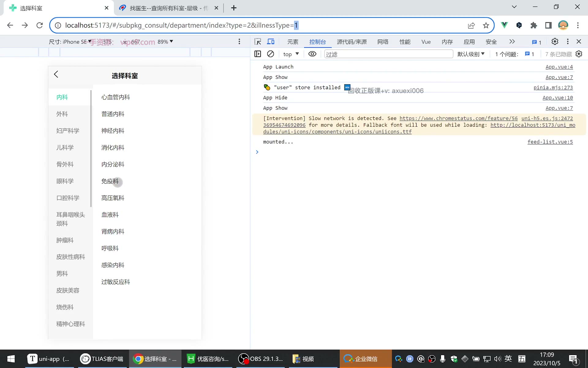
Task: Open the Extensions puzzle icon
Action: click(534, 25)
